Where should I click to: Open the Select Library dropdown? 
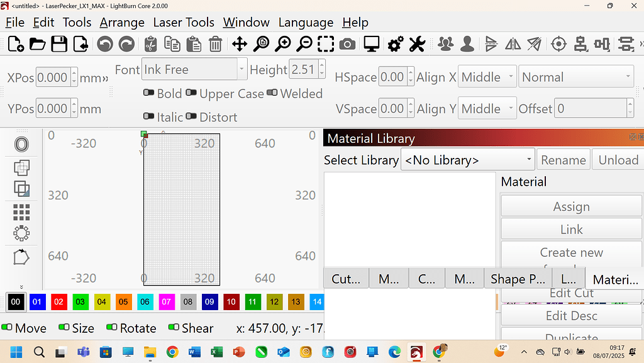467,159
